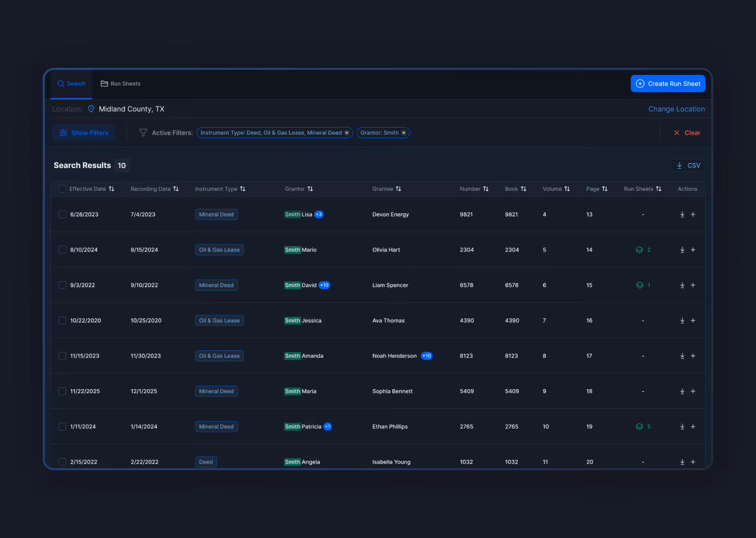
Task: Check the 11/22/2025 row checkbox
Action: [x=62, y=392]
